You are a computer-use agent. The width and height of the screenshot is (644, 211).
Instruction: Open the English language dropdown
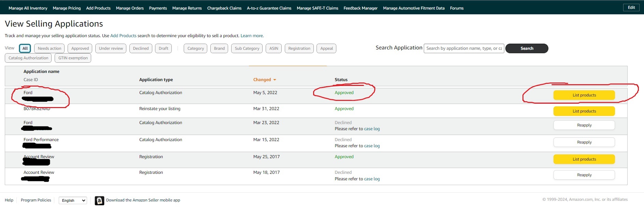click(73, 200)
